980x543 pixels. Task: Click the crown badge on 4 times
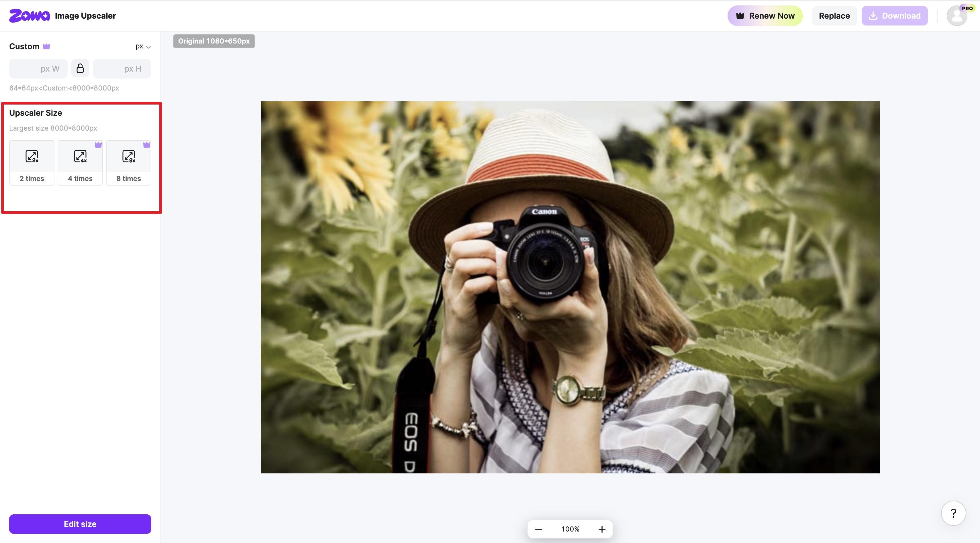pos(98,145)
